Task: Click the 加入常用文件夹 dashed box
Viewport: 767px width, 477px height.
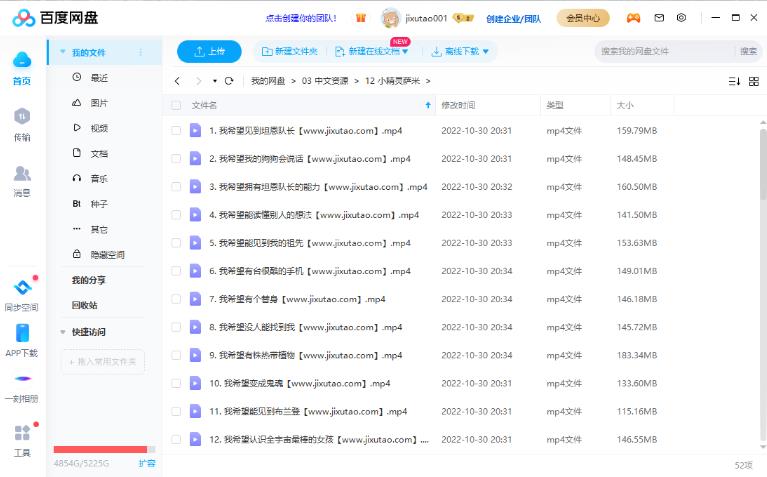Action: coord(103,362)
